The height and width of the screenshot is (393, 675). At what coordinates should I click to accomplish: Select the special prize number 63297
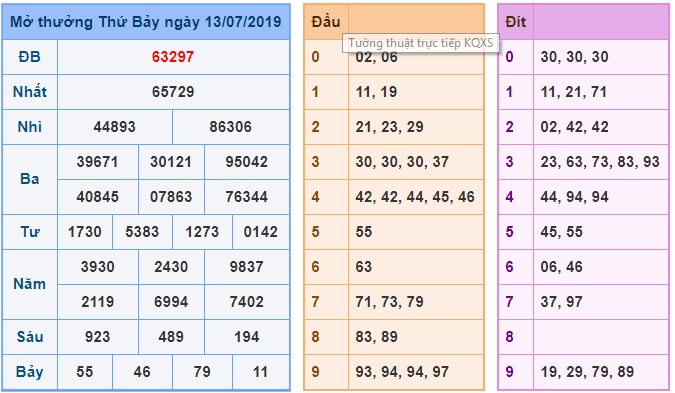173,57
